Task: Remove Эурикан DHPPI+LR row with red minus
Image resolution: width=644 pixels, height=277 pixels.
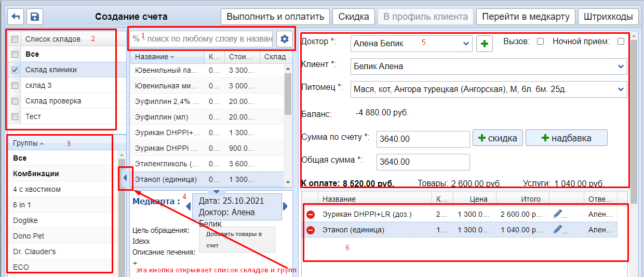Action: (x=311, y=214)
